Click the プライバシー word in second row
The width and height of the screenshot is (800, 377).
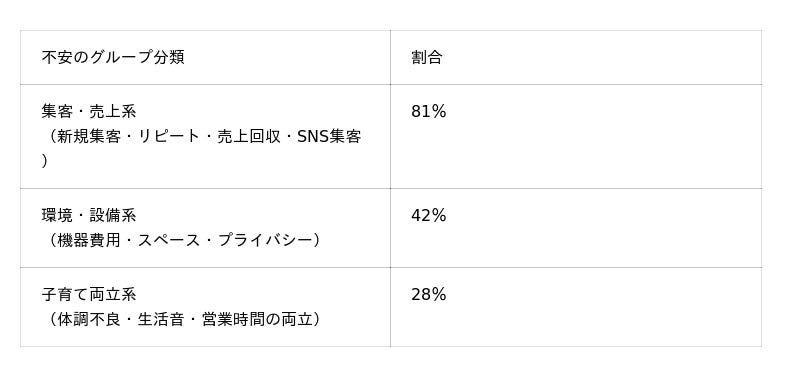pyautogui.click(x=265, y=240)
